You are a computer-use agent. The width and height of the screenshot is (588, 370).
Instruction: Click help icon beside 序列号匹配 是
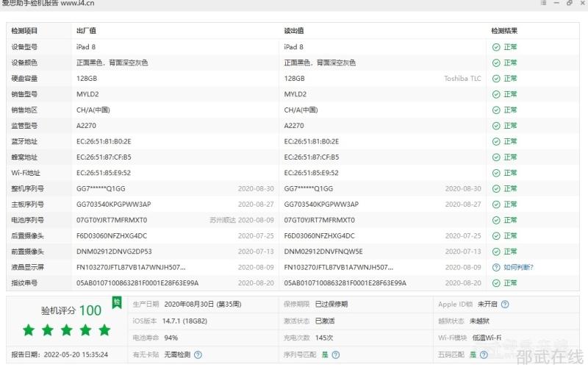336,355
